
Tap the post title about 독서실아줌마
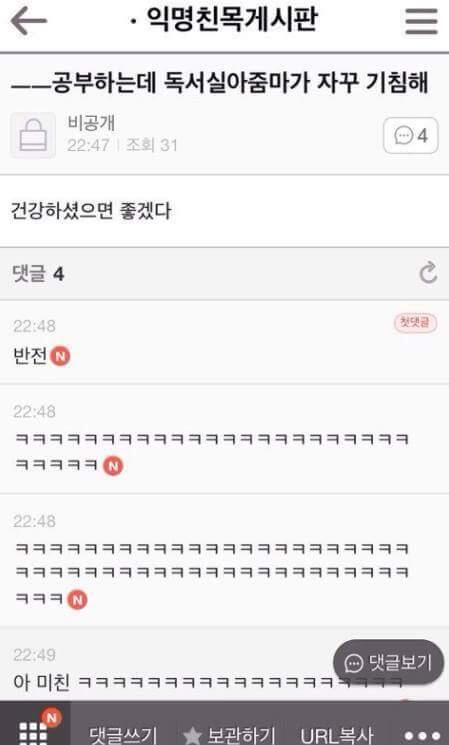click(x=220, y=83)
